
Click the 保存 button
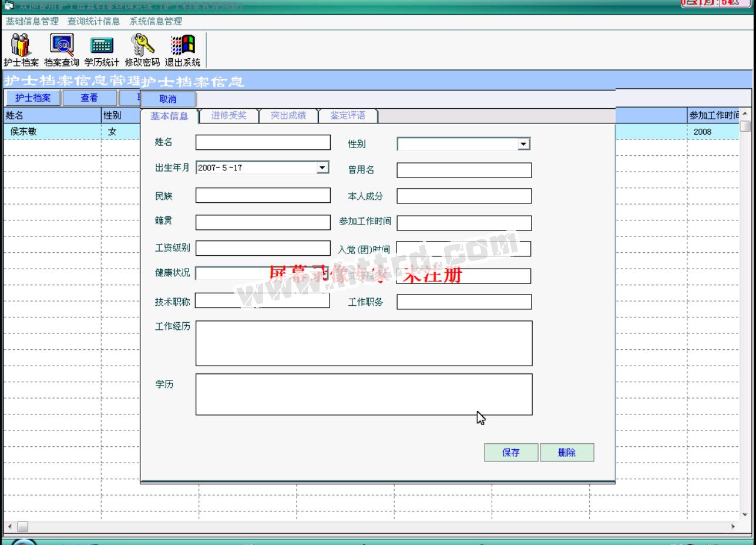coord(511,453)
